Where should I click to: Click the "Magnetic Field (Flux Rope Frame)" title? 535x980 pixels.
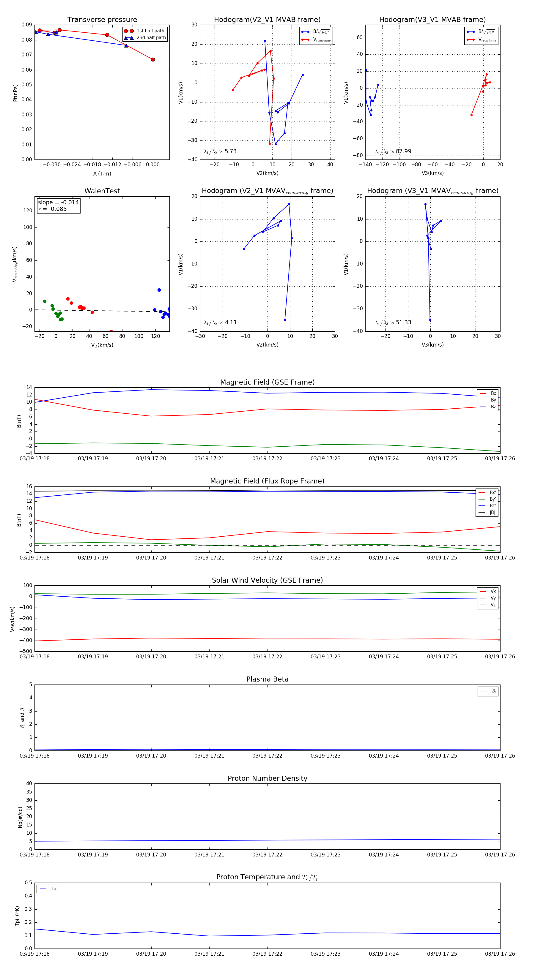[x=267, y=481]
